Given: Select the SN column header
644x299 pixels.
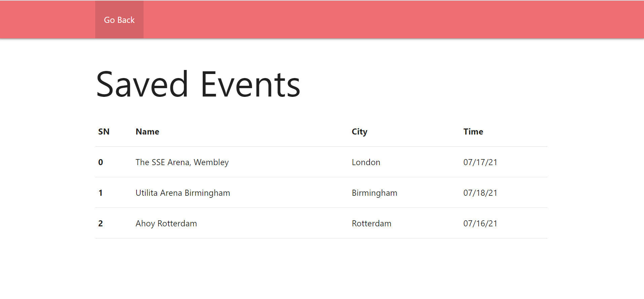Looking at the screenshot, I should tap(104, 132).
